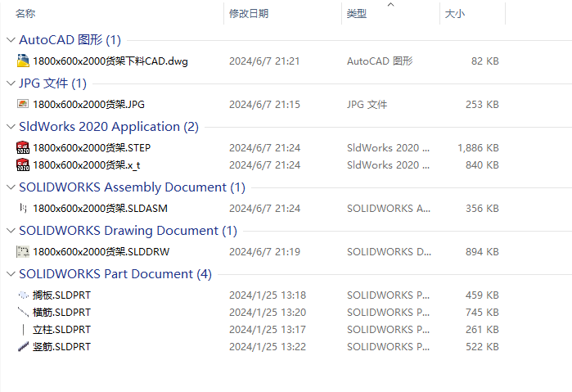Click the SLDASM assembly file icon
This screenshot has height=392, width=572.
click(x=23, y=208)
